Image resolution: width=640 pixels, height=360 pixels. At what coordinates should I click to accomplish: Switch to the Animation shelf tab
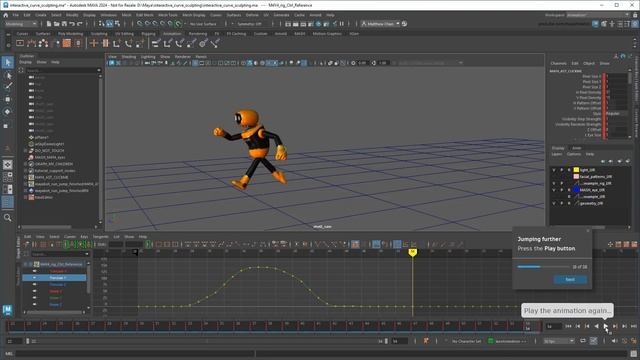point(172,34)
